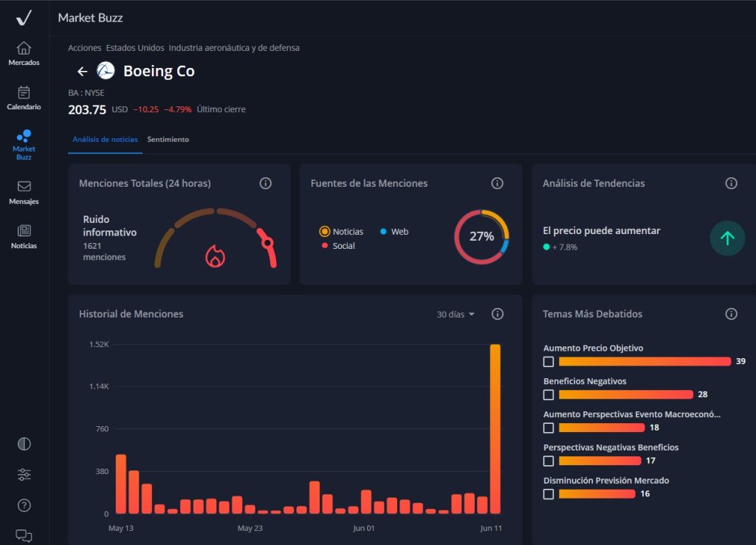
Task: Show info for Menciones Totales (24 horas)
Action: [x=265, y=183]
